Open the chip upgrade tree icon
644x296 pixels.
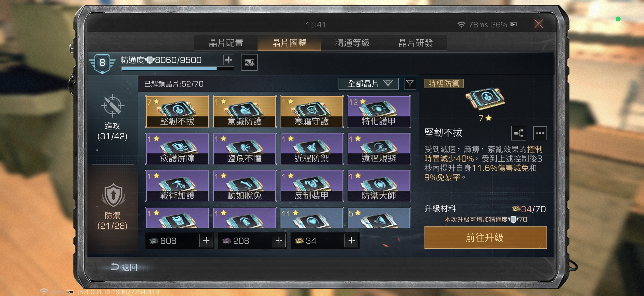[519, 133]
